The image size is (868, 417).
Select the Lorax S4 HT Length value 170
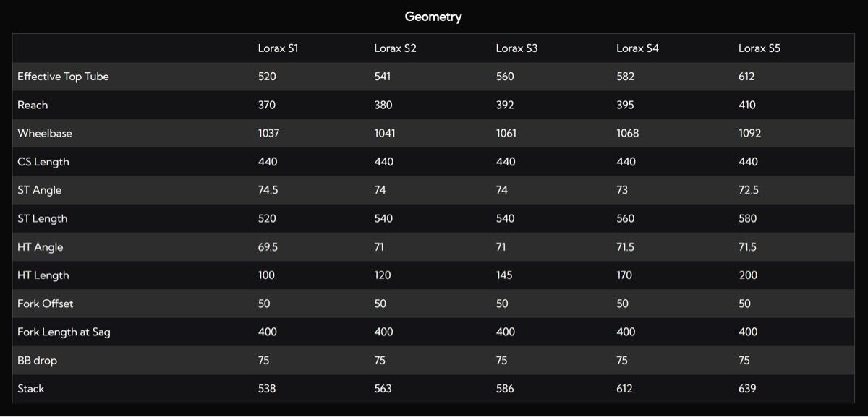(x=624, y=275)
